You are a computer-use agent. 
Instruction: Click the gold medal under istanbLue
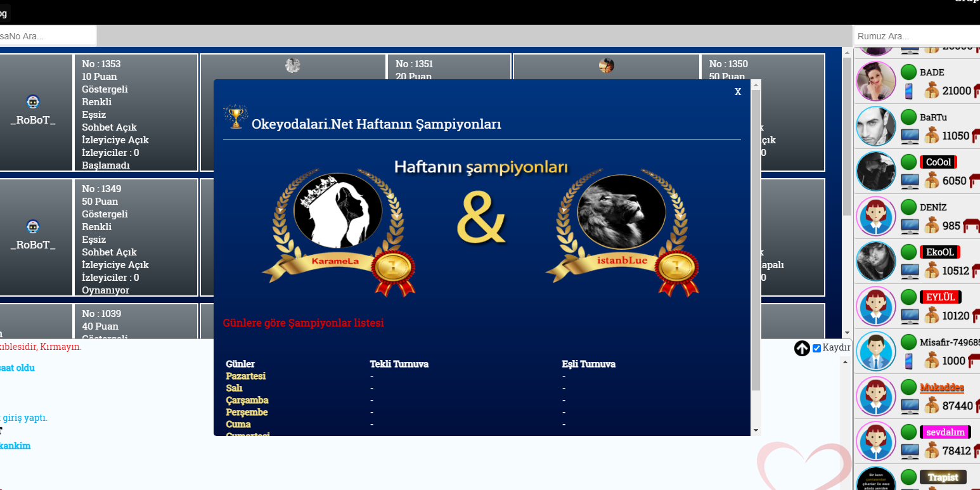click(675, 268)
